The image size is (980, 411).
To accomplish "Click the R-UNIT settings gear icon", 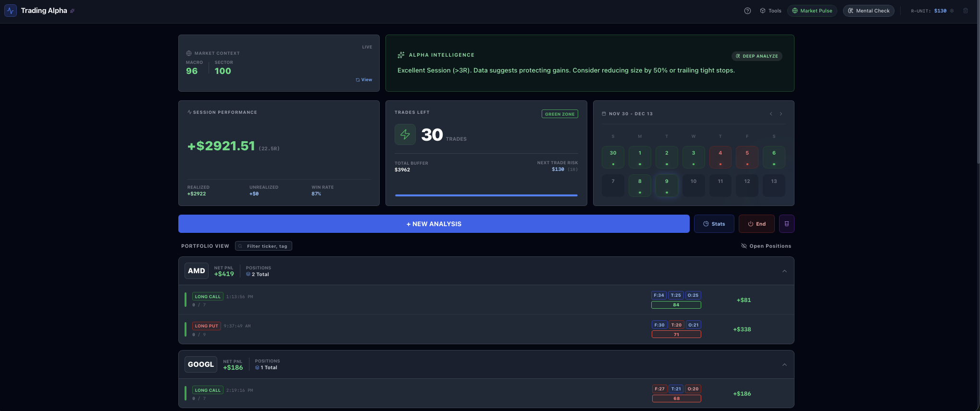I will [x=952, y=11].
